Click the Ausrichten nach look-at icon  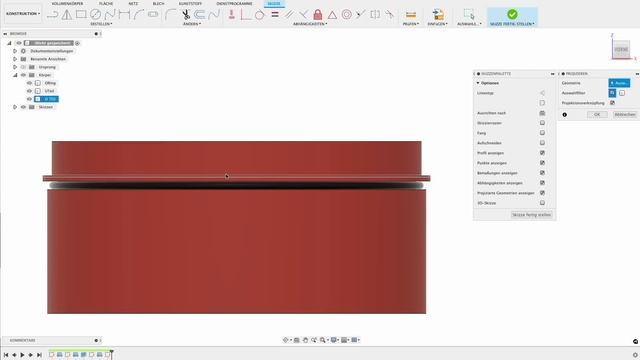[542, 113]
